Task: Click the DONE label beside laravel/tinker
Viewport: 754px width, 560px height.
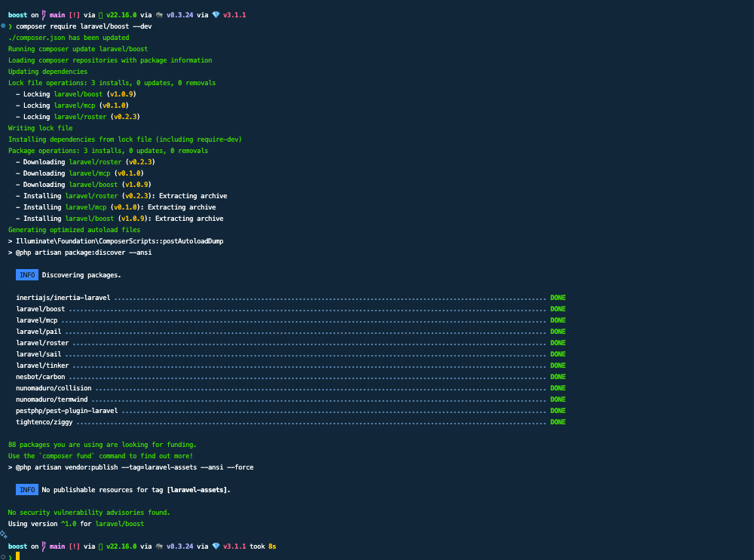Action: 557,365
